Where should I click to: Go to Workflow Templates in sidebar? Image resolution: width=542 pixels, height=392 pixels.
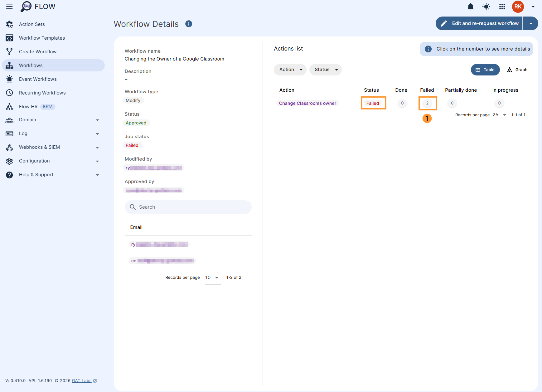(x=42, y=38)
